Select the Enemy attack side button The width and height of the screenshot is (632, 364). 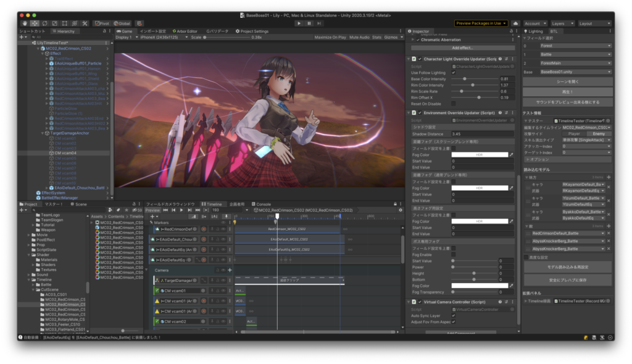(599, 134)
